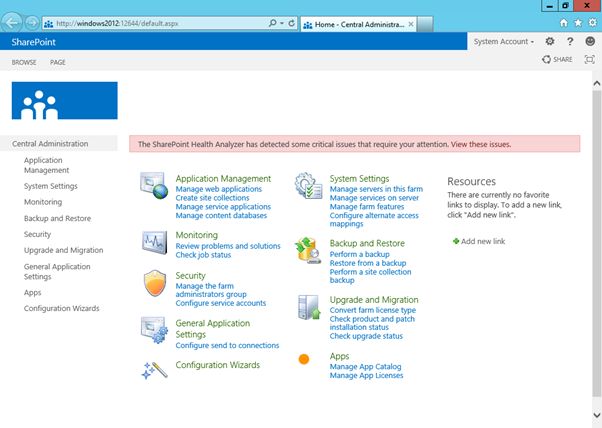The height and width of the screenshot is (428, 602).
Task: Open the BROWSE ribbon tab
Action: tap(24, 62)
